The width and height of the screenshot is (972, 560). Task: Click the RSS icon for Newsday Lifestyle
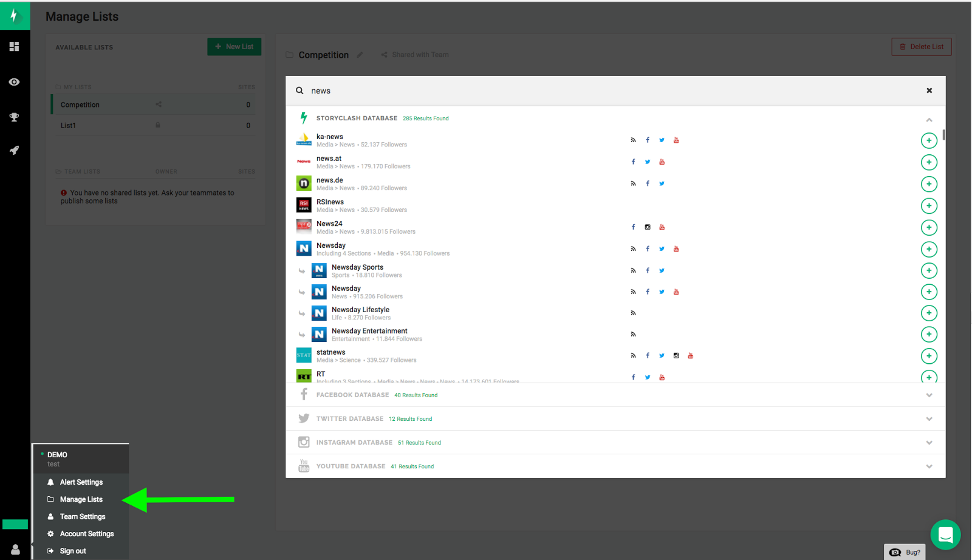coord(633,313)
